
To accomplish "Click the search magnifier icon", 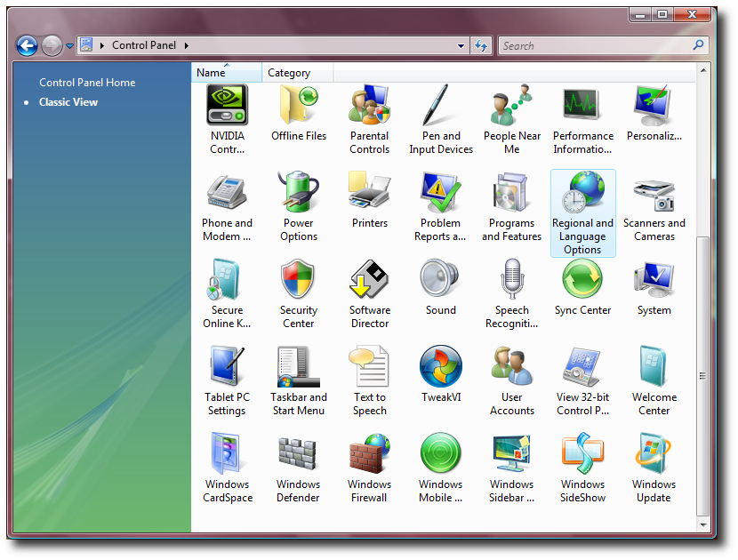I will 699,45.
